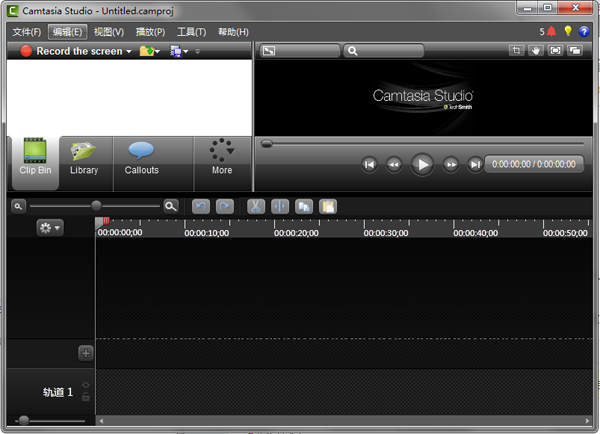Screen dimensions: 600x434
Task: Switch to the Clip Bin tab
Action: [35, 159]
